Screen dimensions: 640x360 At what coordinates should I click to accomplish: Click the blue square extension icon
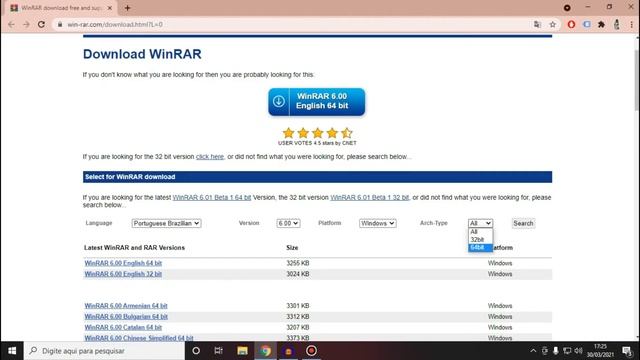(587, 24)
